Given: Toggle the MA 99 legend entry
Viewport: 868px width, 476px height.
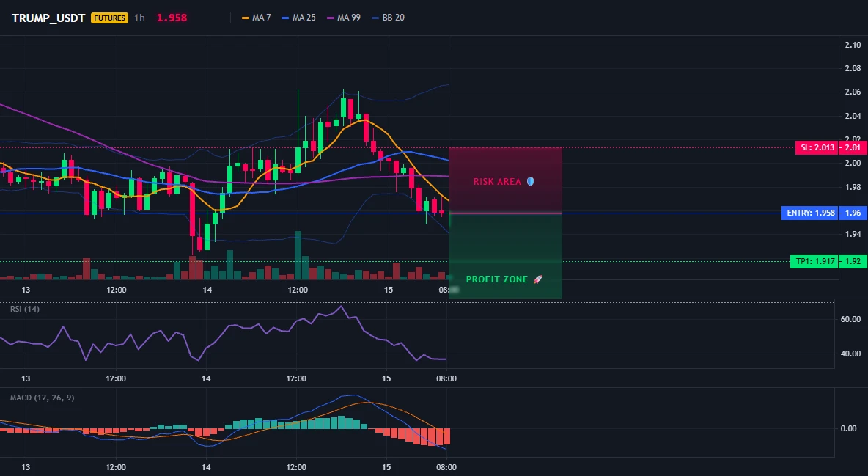Looking at the screenshot, I should point(343,18).
